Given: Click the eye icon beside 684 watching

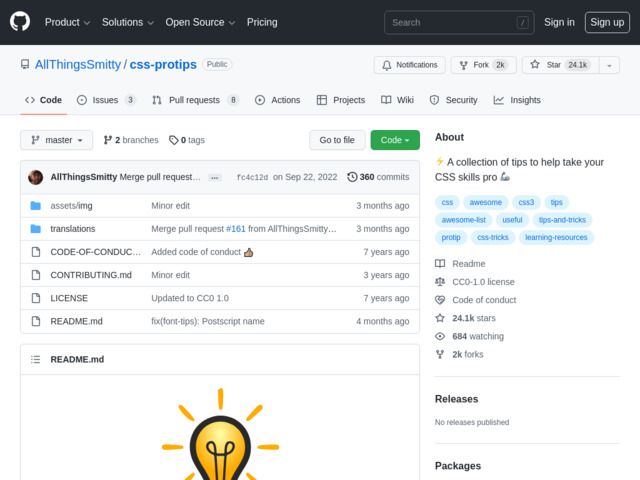Looking at the screenshot, I should point(440,336).
